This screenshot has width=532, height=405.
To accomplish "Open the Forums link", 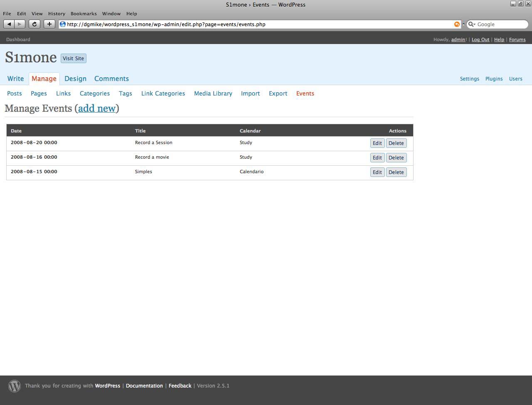I will [x=517, y=39].
